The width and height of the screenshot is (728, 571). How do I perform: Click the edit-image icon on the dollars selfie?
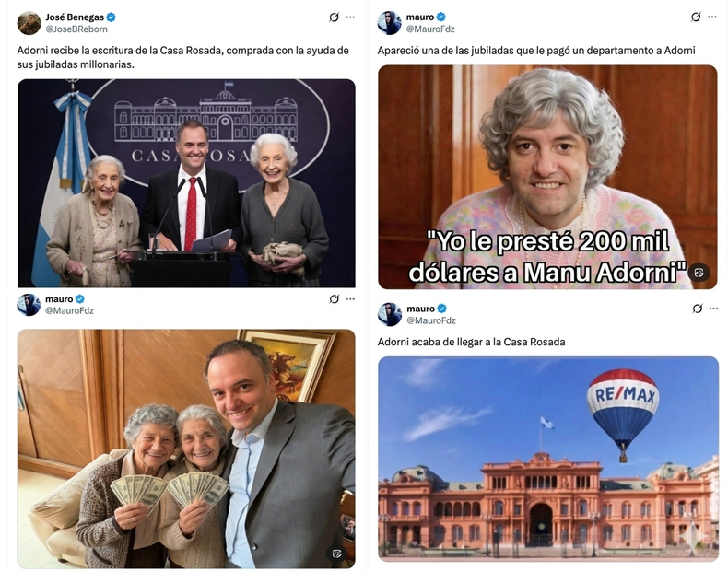pos(337,553)
